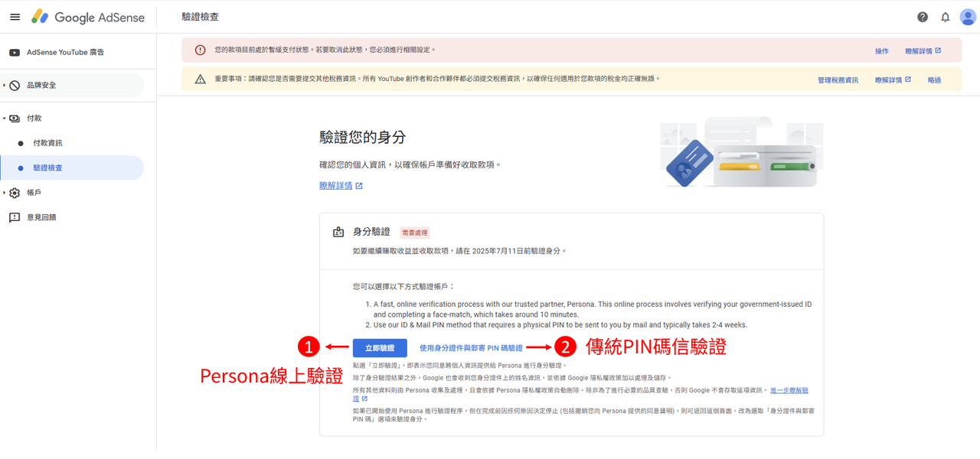The image size is (980, 459).
Task: Click the blue 立即驗證 button
Action: [x=380, y=348]
